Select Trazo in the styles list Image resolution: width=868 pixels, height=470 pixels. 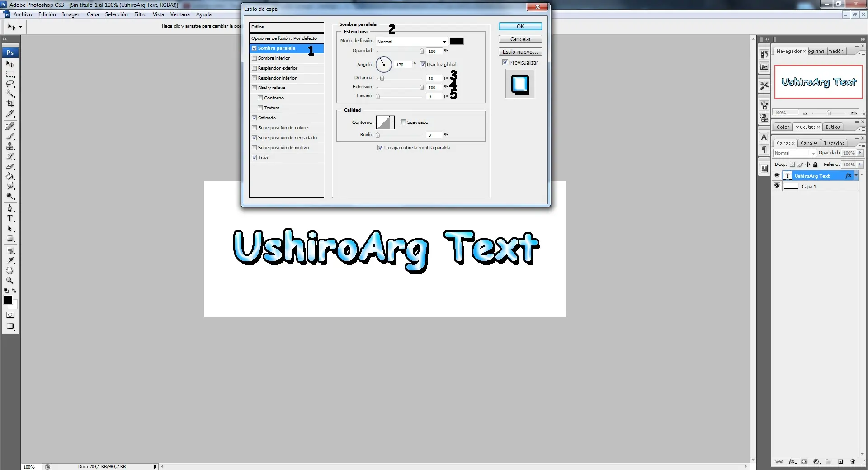tap(264, 158)
